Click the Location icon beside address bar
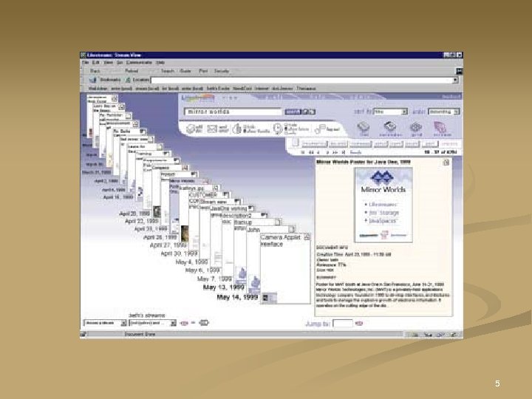This screenshot has width=532, height=399. [128, 80]
